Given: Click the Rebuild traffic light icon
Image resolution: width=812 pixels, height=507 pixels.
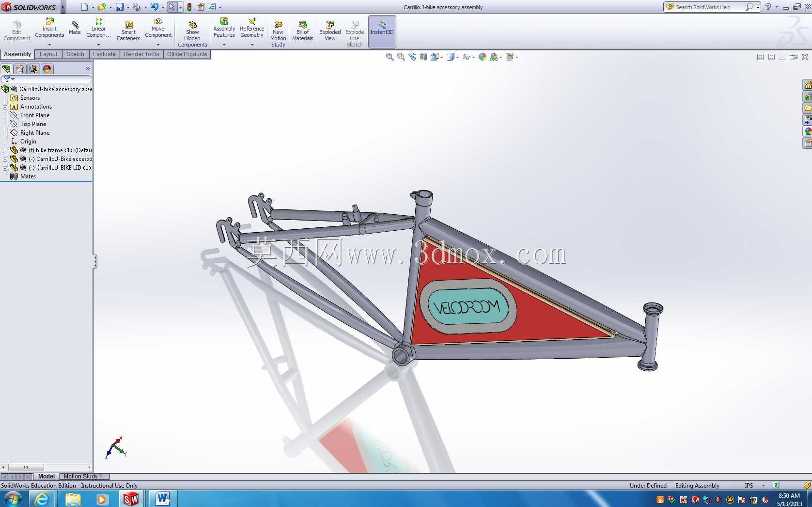Looking at the screenshot, I should pyautogui.click(x=189, y=7).
